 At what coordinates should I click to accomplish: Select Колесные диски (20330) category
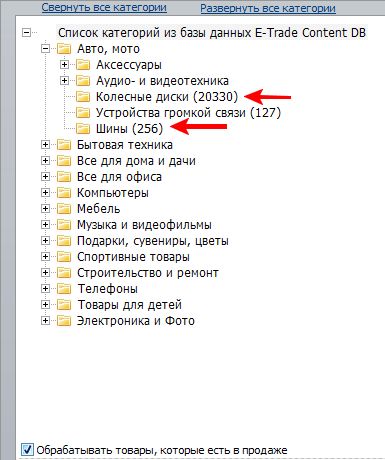(x=167, y=97)
